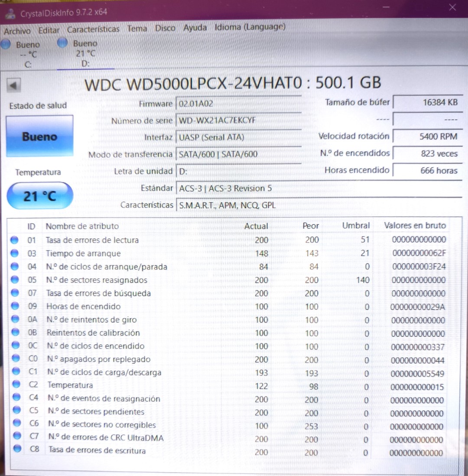Image resolution: width=468 pixels, height=476 pixels.
Task: Click the Bueno health status button
Action: click(39, 136)
